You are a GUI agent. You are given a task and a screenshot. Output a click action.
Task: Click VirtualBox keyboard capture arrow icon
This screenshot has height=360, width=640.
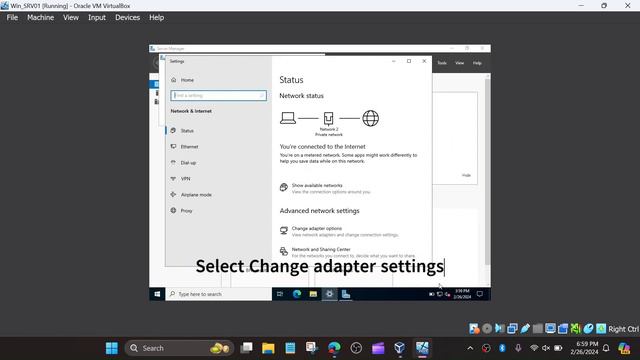tap(601, 329)
